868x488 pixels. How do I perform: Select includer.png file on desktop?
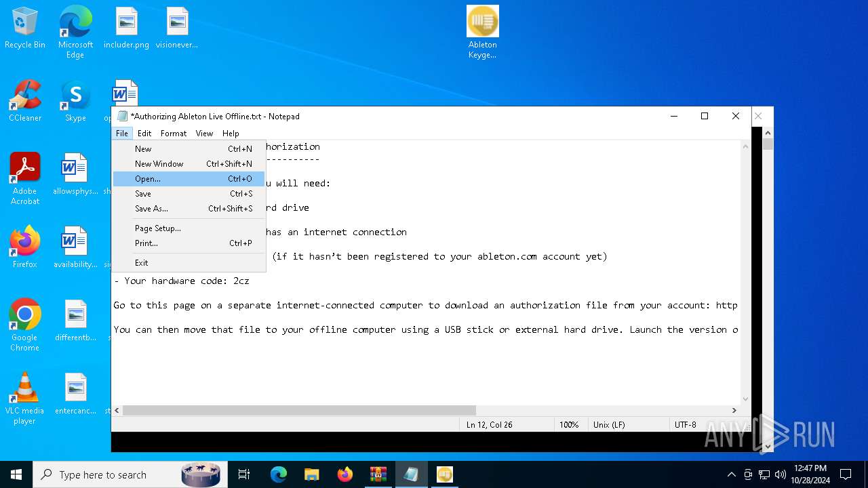tap(126, 28)
